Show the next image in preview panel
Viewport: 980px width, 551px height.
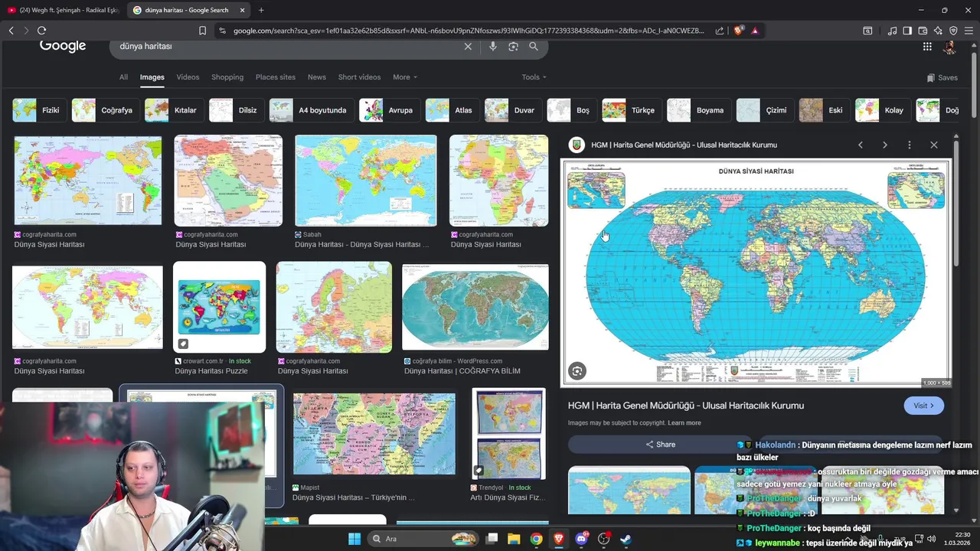pyautogui.click(x=885, y=145)
